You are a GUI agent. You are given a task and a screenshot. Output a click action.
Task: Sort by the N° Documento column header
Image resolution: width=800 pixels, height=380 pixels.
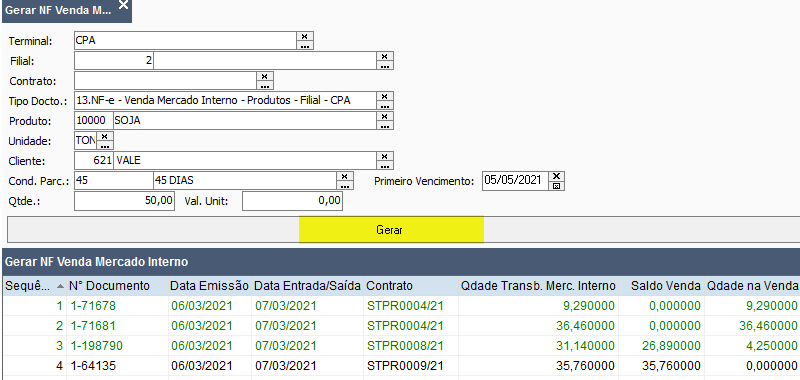[x=117, y=286]
